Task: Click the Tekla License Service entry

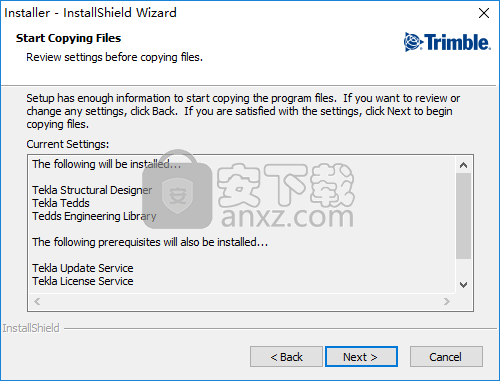Action: 83,281
